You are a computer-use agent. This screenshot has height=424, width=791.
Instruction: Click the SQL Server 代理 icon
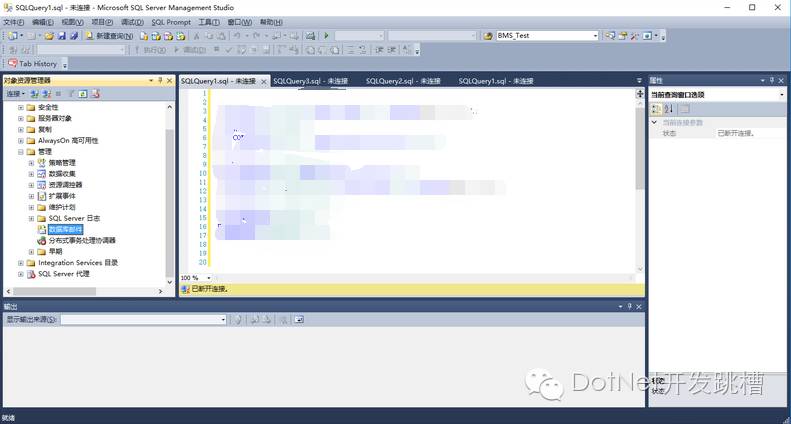(x=31, y=274)
